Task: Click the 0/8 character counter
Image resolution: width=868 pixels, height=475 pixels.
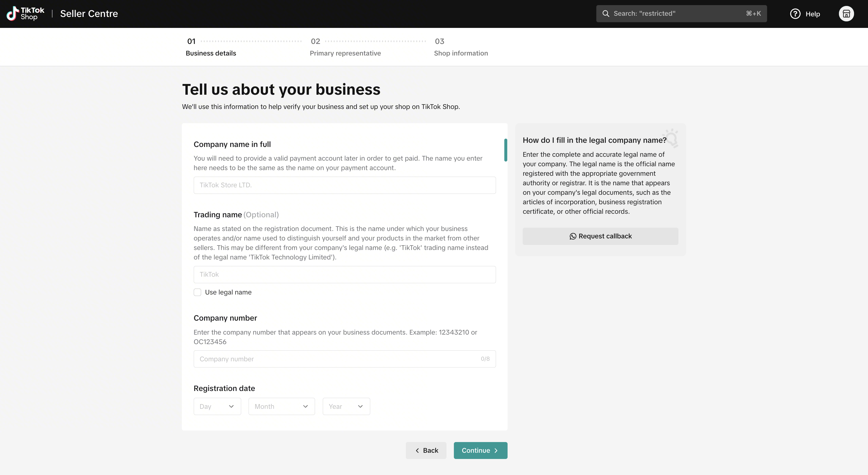Action: pyautogui.click(x=485, y=359)
